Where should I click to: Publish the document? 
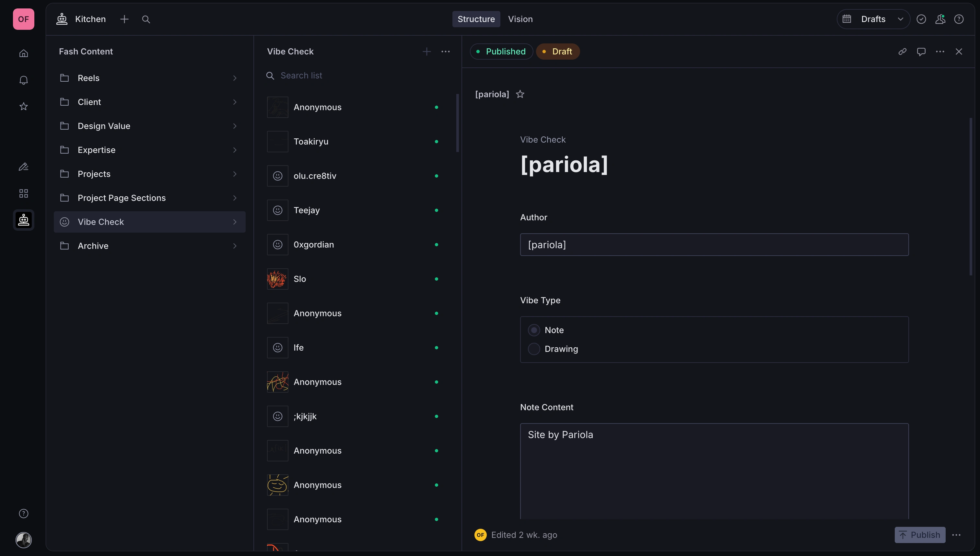[920, 535]
